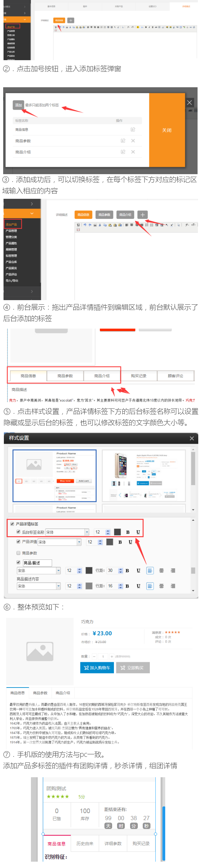Toggle the 后台标签名称 checkbox
The width and height of the screenshot is (206, 868).
19,532
